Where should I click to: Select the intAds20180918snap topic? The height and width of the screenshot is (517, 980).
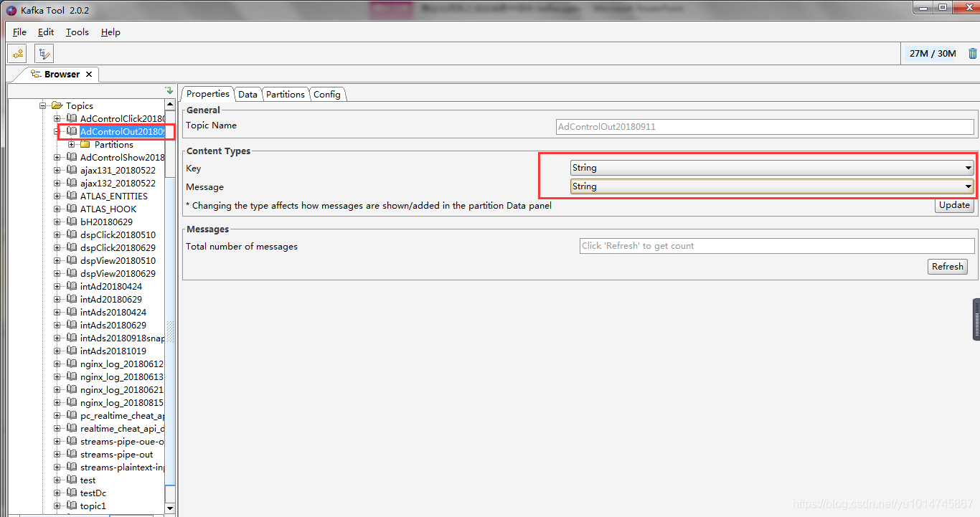pyautogui.click(x=122, y=338)
